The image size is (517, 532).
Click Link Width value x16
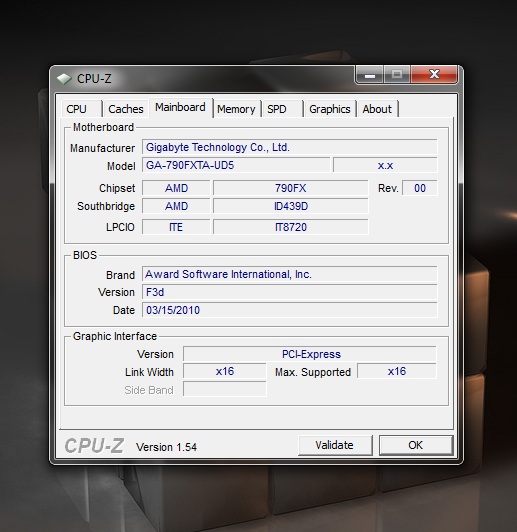click(225, 372)
